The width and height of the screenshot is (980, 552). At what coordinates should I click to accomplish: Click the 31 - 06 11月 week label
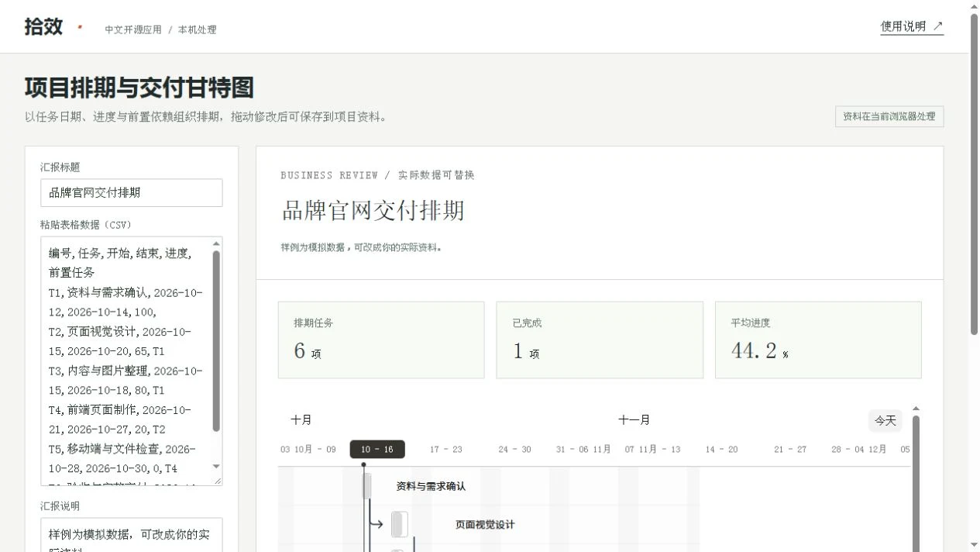point(583,450)
